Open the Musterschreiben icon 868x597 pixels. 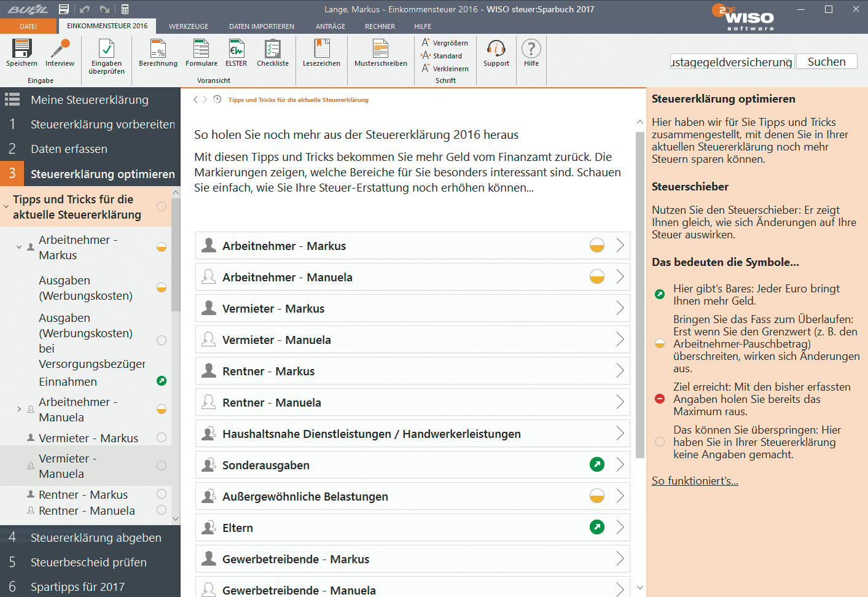click(380, 49)
